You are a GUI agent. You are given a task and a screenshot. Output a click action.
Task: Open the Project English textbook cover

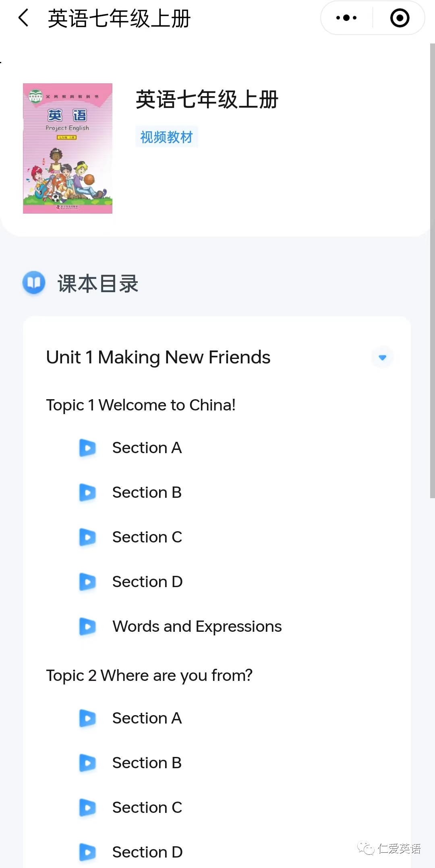pos(68,148)
